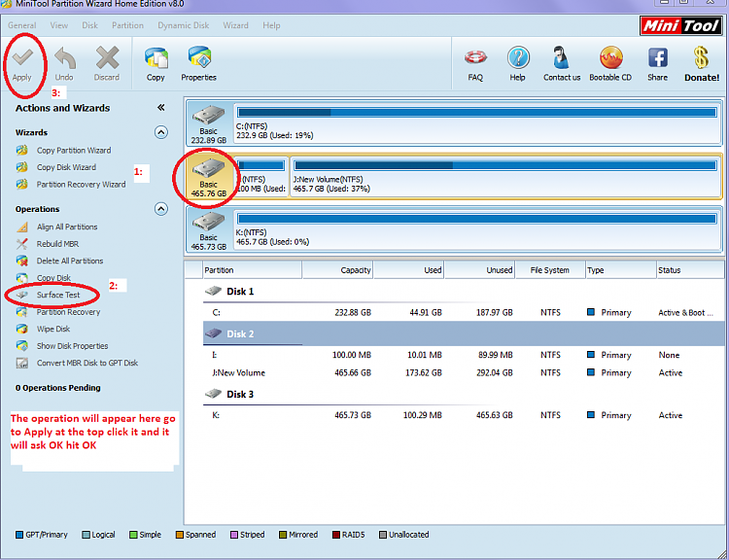The width and height of the screenshot is (729, 560).
Task: Launch Copy Partition Wizard
Action: (x=74, y=151)
